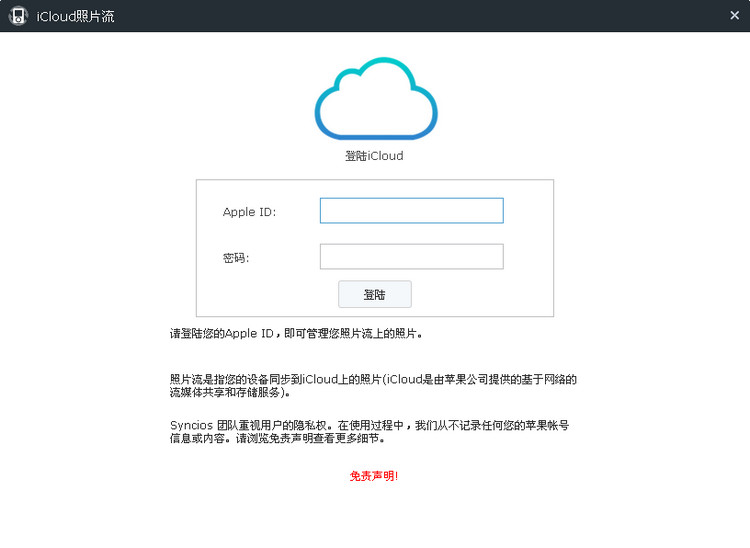Click the Apple ID input field
Screen dimensions: 750x548
pos(411,210)
